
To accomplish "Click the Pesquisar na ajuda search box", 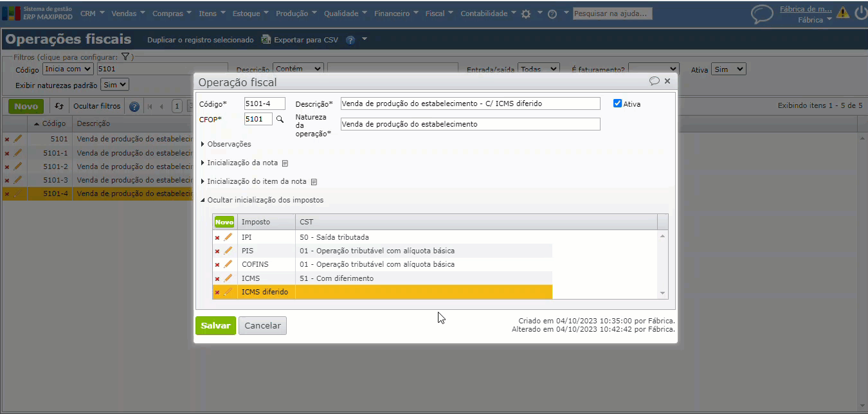I will 613,14.
